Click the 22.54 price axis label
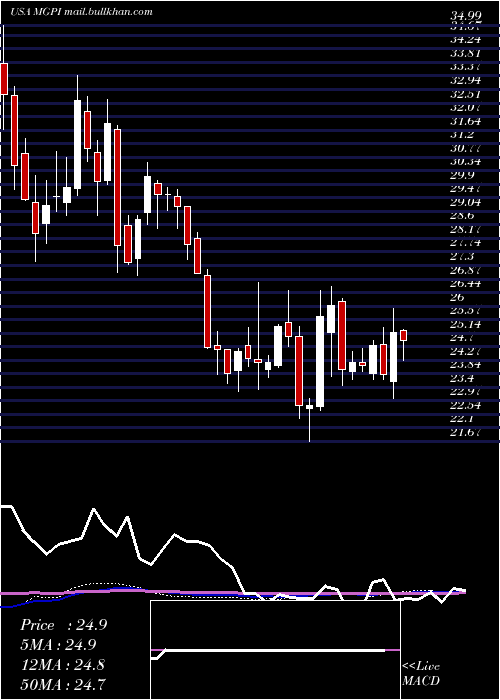 pos(464,405)
